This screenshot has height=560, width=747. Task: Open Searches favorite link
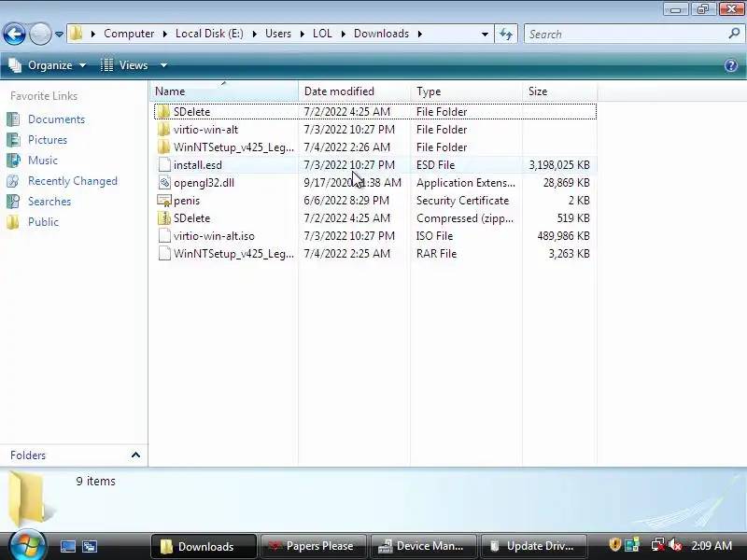click(x=49, y=201)
